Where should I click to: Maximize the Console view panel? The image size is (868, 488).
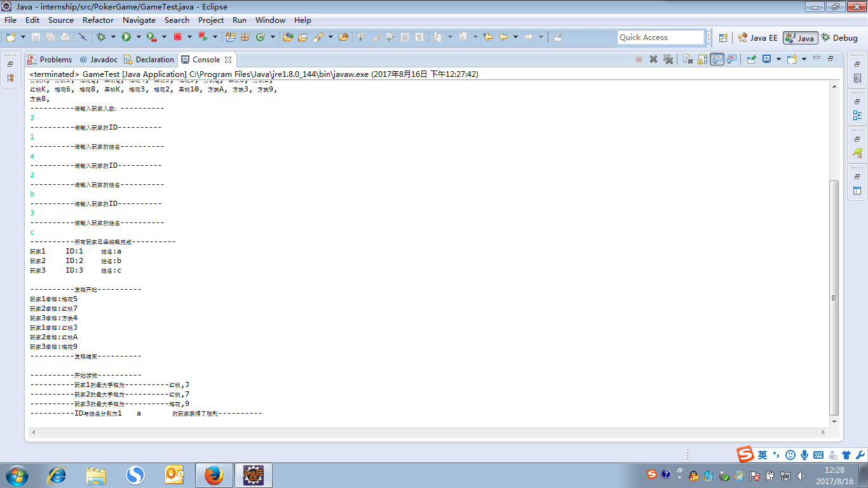click(831, 59)
